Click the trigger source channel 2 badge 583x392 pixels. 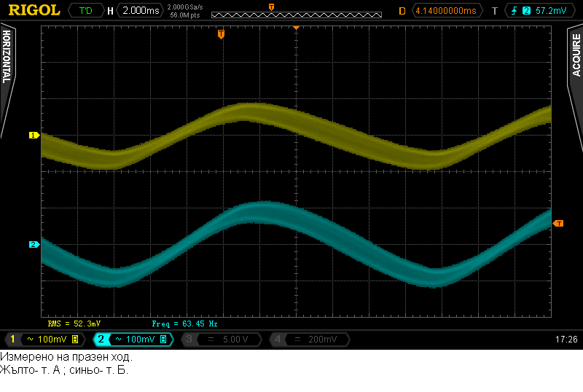click(526, 11)
